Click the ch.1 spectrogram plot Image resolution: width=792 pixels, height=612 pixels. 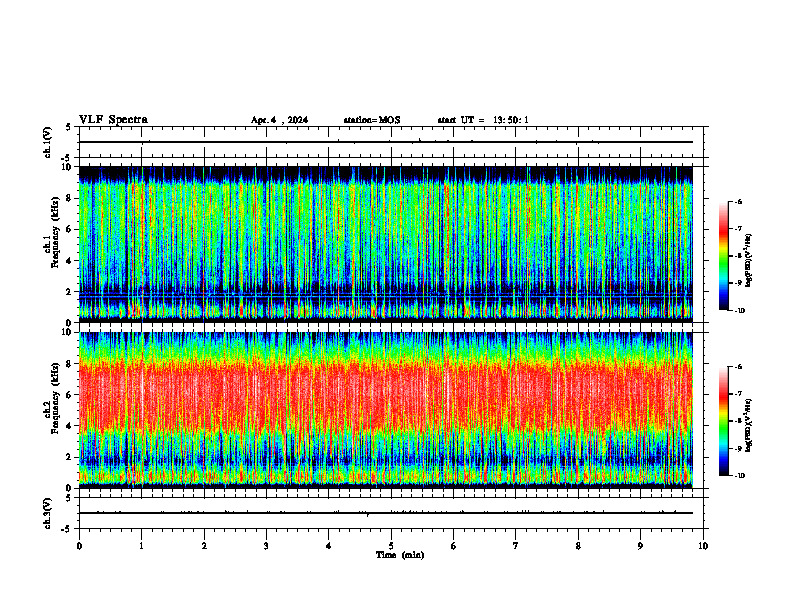point(385,244)
